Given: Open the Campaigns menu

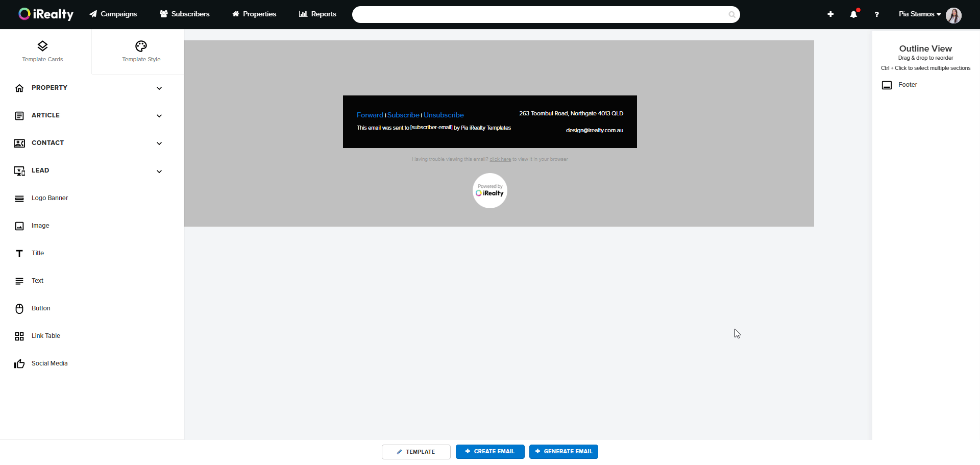Looking at the screenshot, I should [x=113, y=14].
